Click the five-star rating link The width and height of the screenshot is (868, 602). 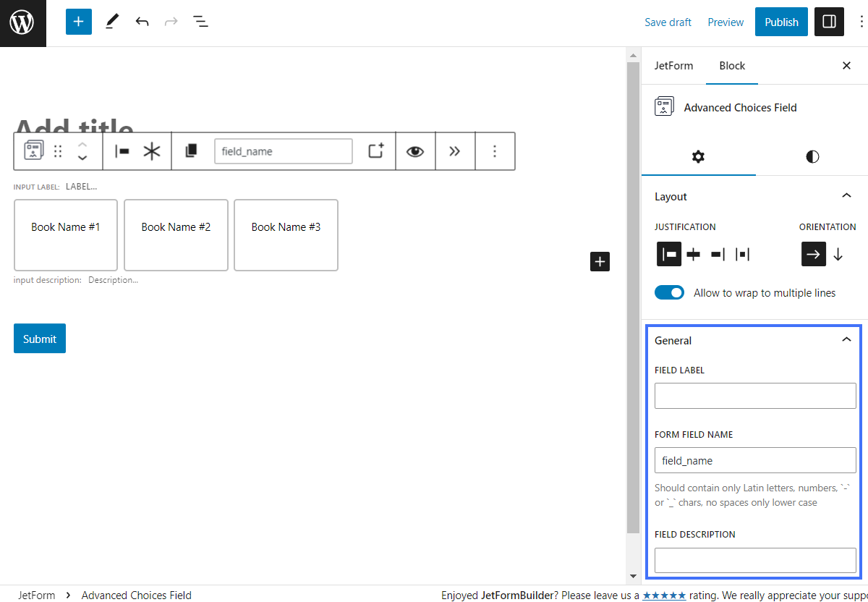tap(664, 595)
